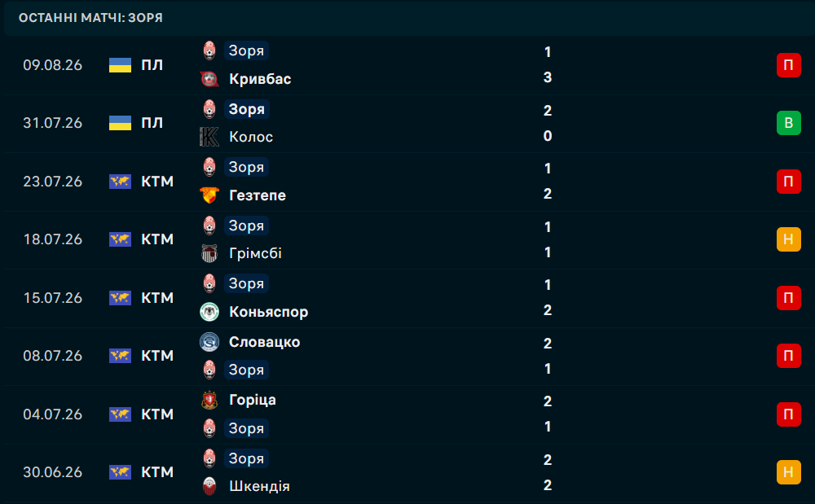Click the Кривбас team logo
Screen dimensions: 815x504
[209, 79]
